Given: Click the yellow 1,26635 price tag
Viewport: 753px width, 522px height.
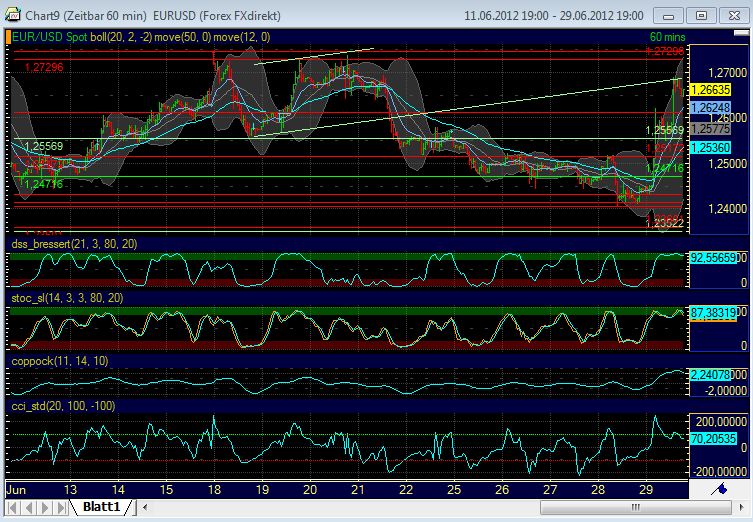Looking at the screenshot, I should [710, 90].
